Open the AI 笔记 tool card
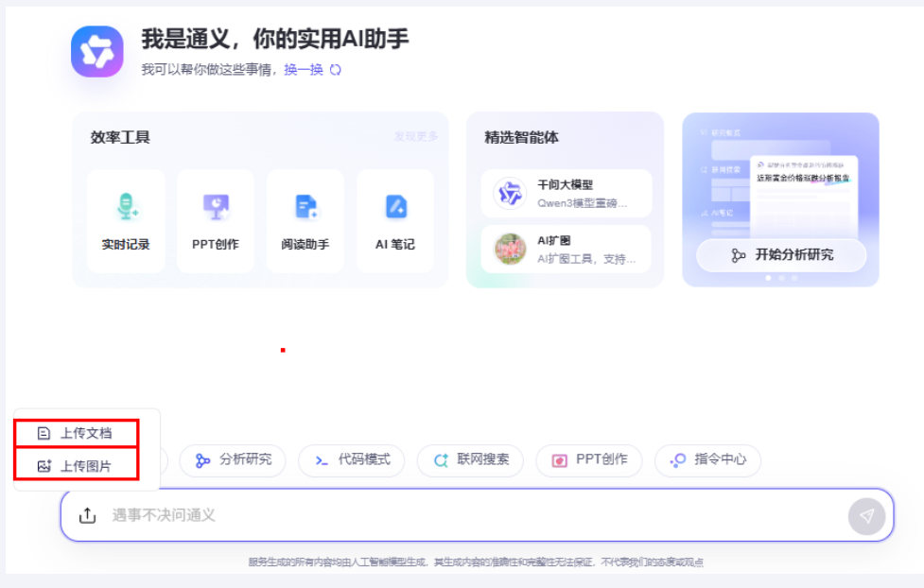Viewport: 924px width, 588px height. coord(395,221)
